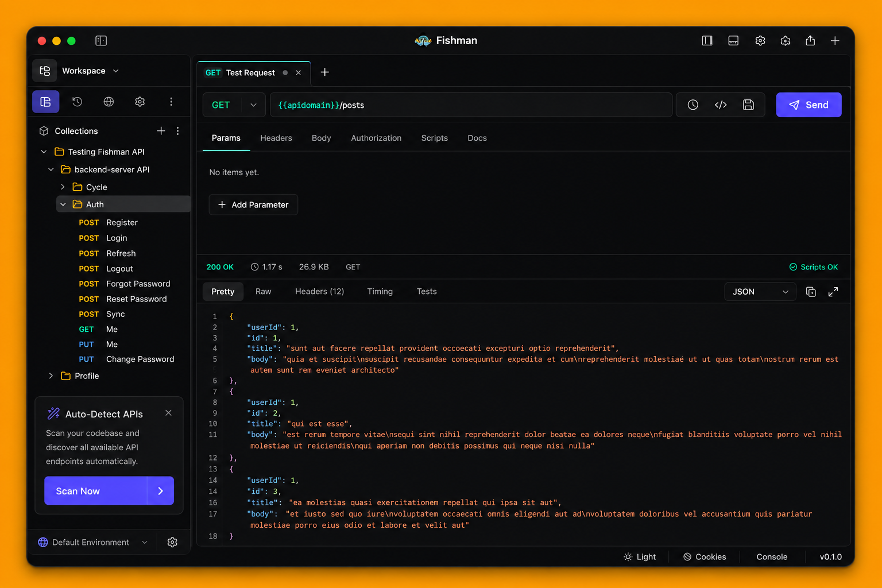This screenshot has height=588, width=882.
Task: Switch response view to Raw
Action: pos(264,292)
